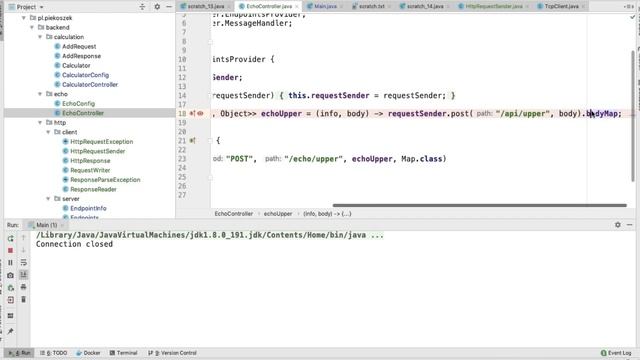Take a thread dump with camera icon

(x=11, y=275)
